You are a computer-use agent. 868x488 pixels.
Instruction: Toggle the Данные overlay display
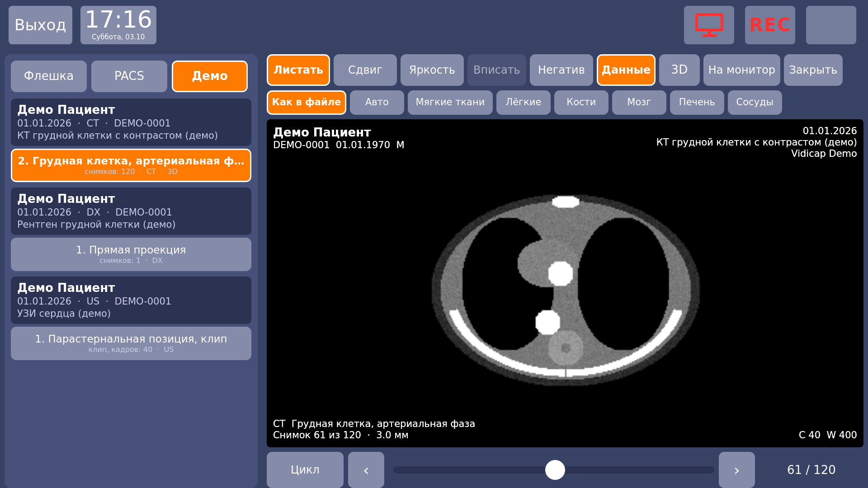coord(626,70)
